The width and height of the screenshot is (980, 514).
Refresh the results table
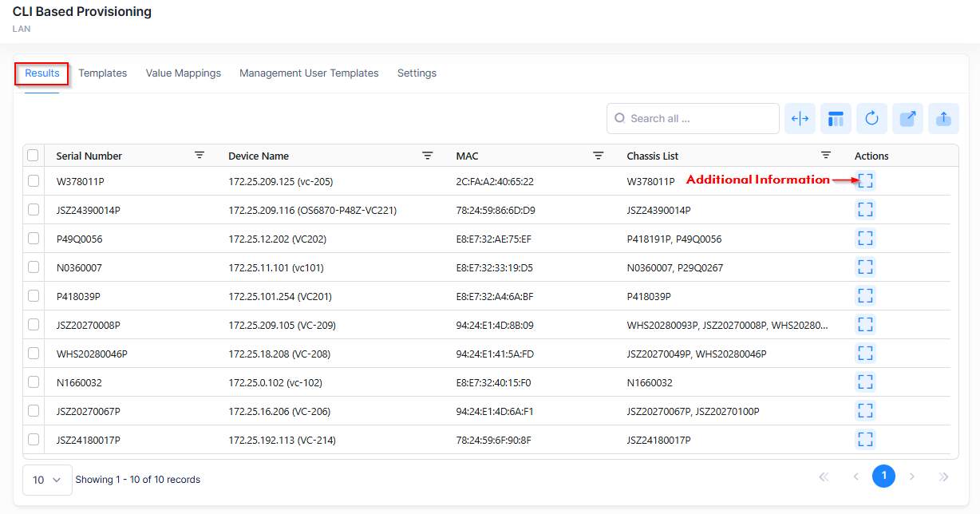click(871, 119)
